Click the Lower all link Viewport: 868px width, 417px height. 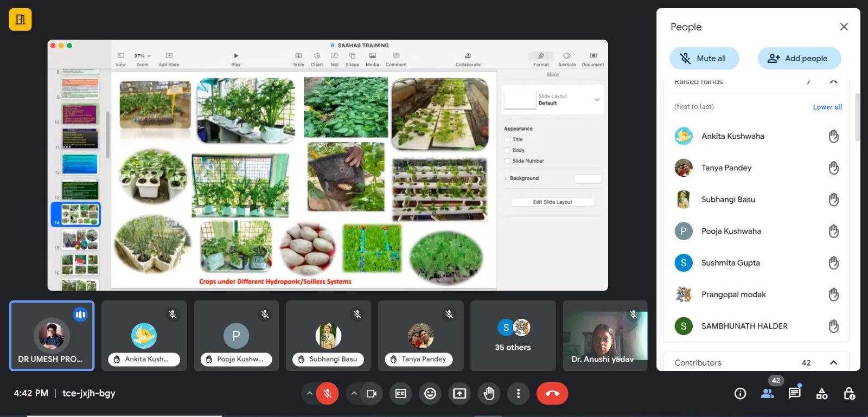827,107
